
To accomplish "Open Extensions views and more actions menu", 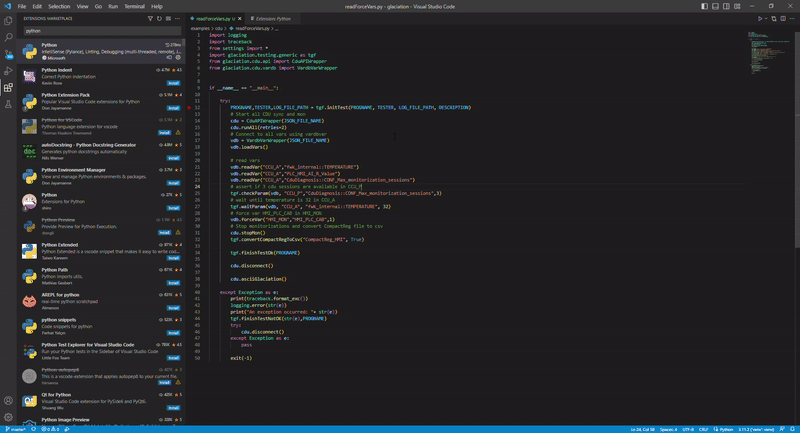I will pos(178,18).
